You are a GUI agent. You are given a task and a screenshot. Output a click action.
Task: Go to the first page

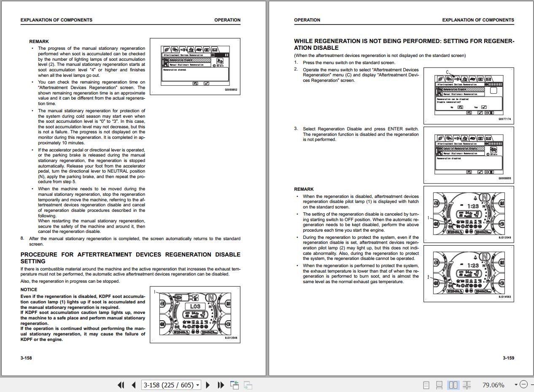pos(121,385)
